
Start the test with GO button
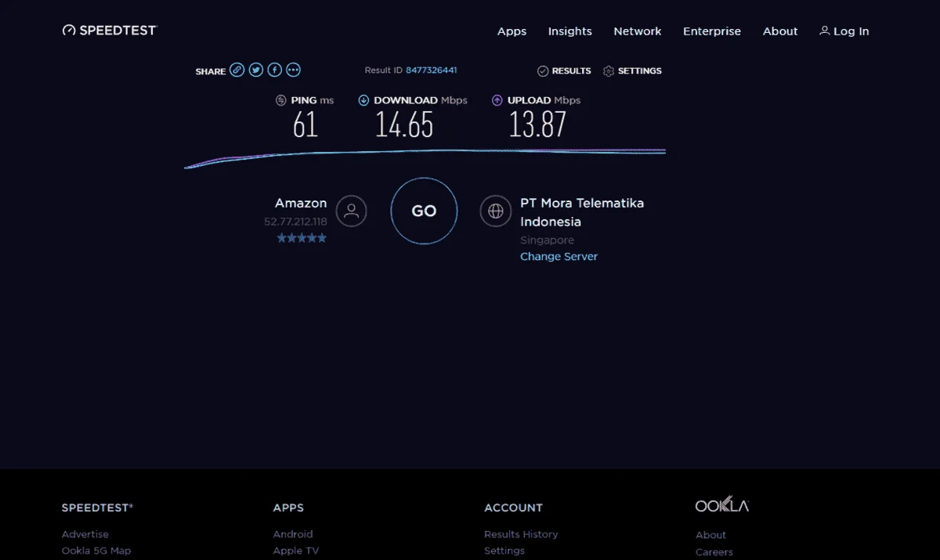(x=424, y=211)
